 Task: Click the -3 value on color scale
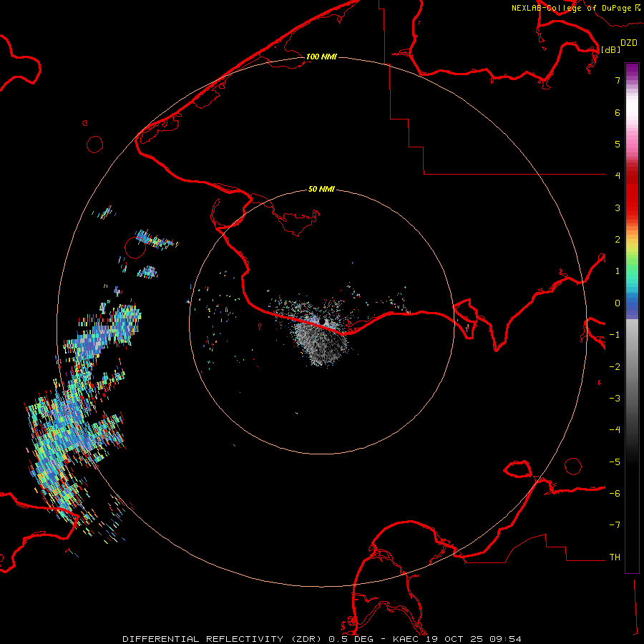click(x=615, y=399)
